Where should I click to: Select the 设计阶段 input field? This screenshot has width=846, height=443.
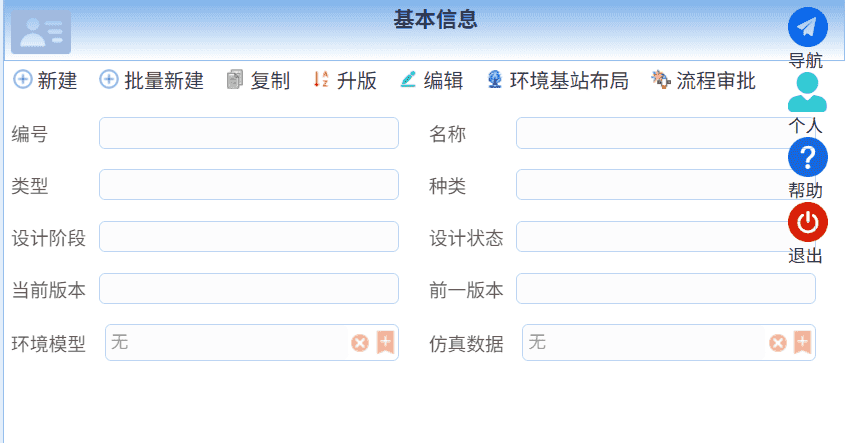pyautogui.click(x=248, y=237)
